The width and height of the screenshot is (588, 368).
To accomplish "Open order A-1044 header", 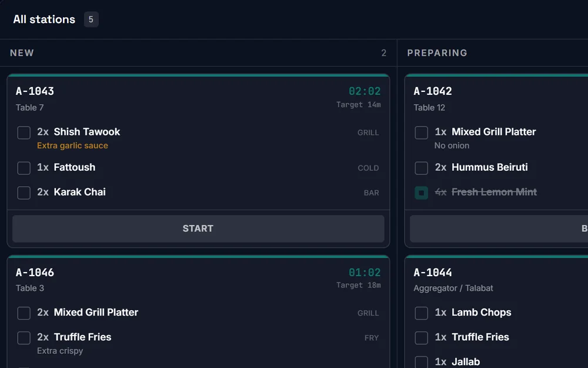I will click(433, 272).
